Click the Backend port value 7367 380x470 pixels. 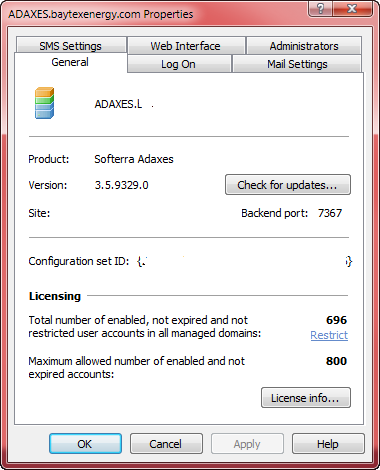coord(330,213)
